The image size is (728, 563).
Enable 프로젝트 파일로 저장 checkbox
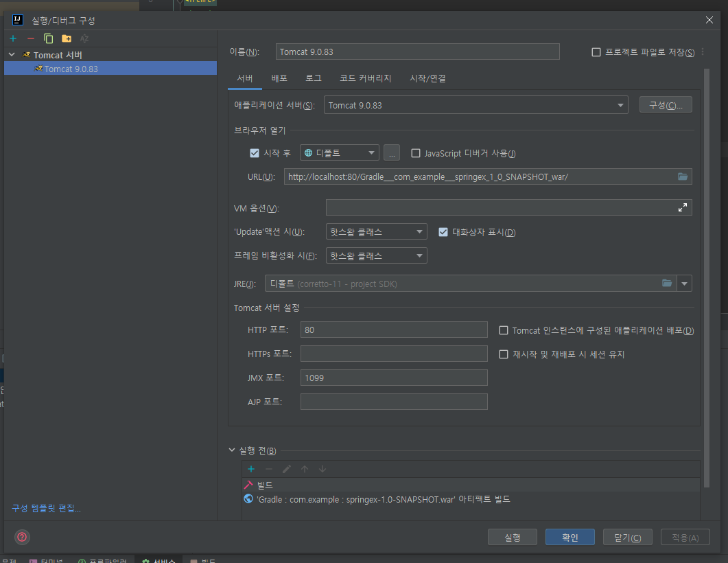click(596, 52)
